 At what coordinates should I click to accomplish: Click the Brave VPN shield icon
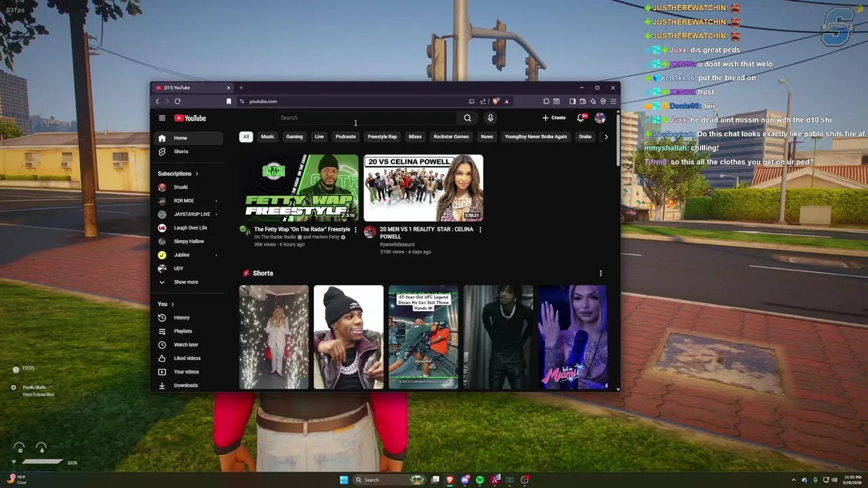coord(603,101)
